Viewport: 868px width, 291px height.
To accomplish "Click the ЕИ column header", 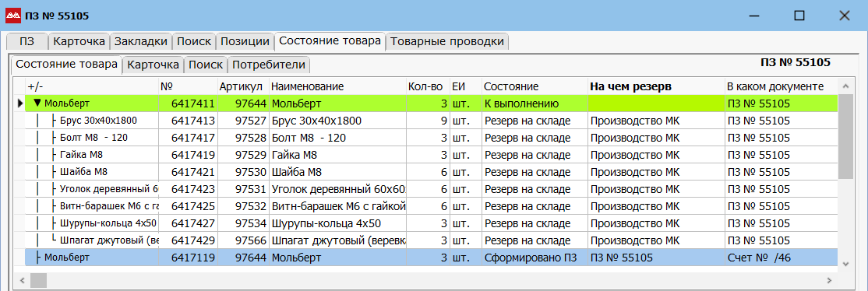I will click(x=465, y=86).
